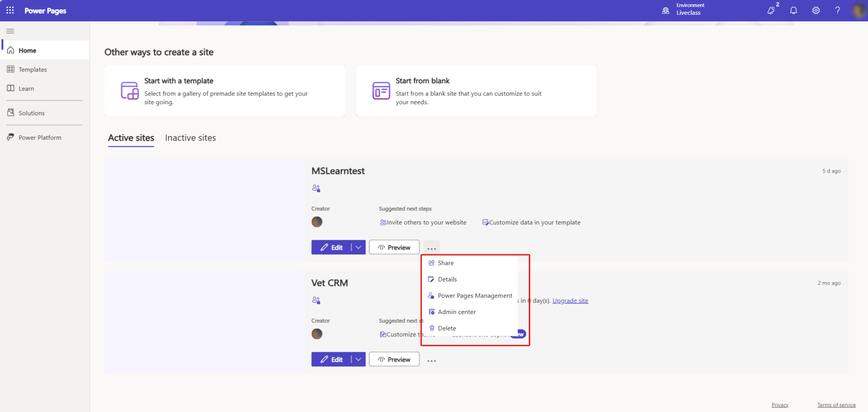This screenshot has height=412, width=868.
Task: Click the Upgrade site link
Action: [570, 301]
